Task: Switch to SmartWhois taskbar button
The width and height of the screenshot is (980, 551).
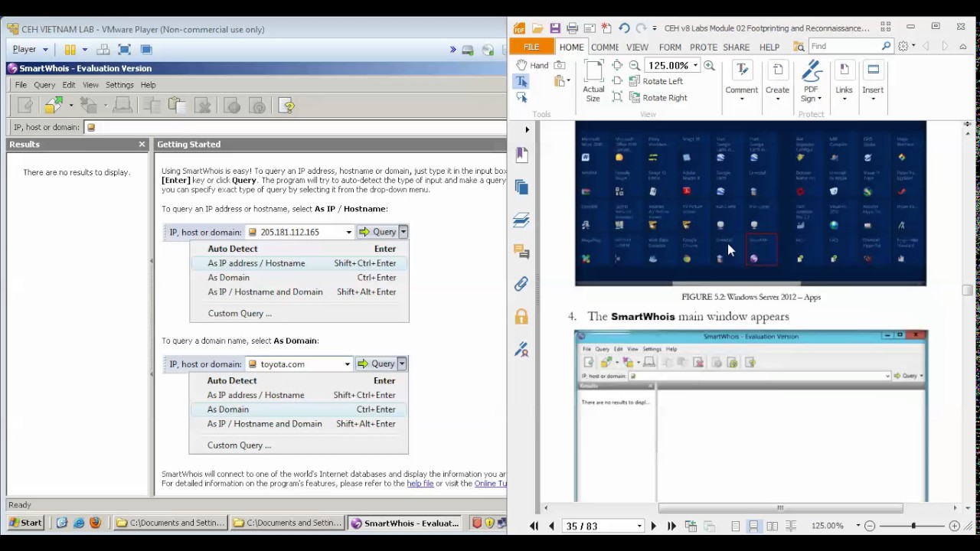Action: tap(405, 523)
